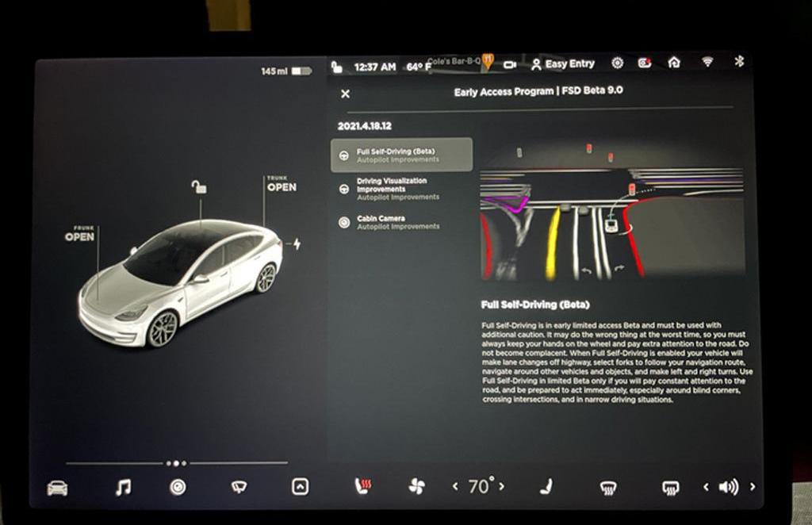Image resolution: width=812 pixels, height=525 pixels.
Task: Open the dashcam recorder status icon
Action: 510,65
